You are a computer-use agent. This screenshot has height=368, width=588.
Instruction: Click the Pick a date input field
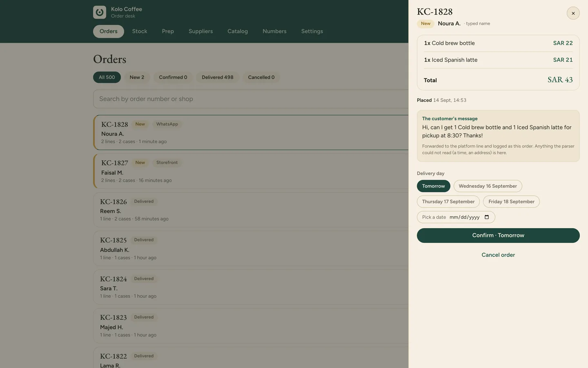point(456,217)
